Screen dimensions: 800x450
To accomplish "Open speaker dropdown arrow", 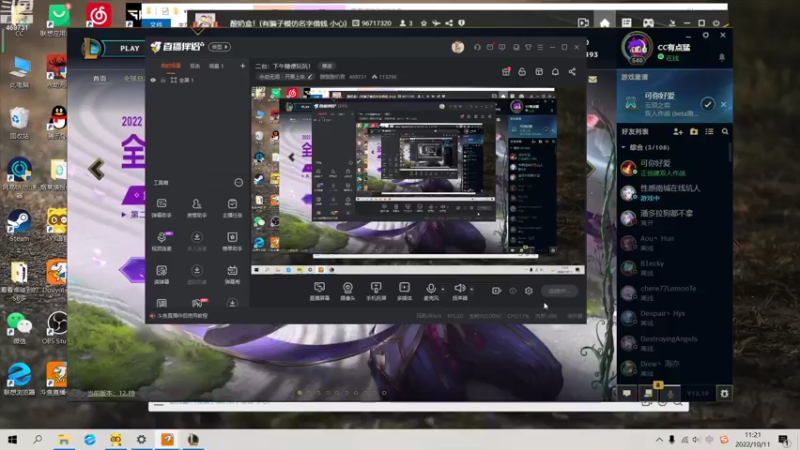I will tap(471, 289).
